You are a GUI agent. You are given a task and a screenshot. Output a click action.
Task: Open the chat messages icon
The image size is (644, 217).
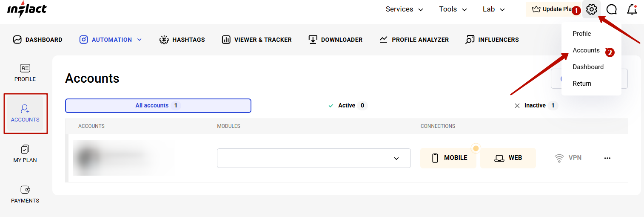(x=612, y=9)
